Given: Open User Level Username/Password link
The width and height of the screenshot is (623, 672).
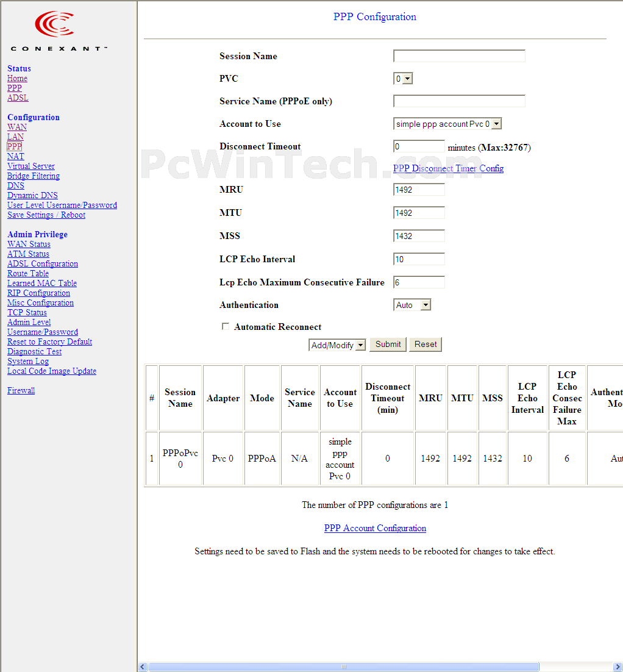Looking at the screenshot, I should point(62,205).
